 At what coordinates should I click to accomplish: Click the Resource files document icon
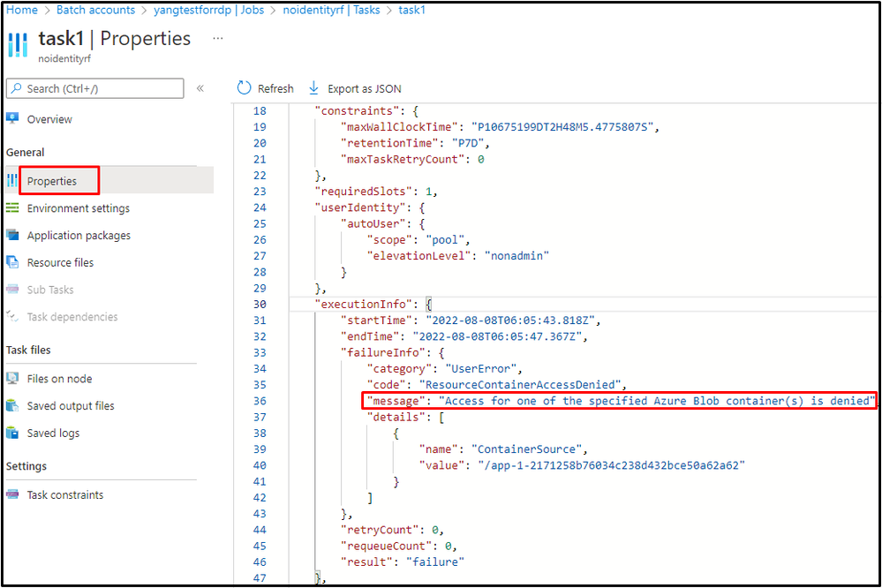point(12,262)
